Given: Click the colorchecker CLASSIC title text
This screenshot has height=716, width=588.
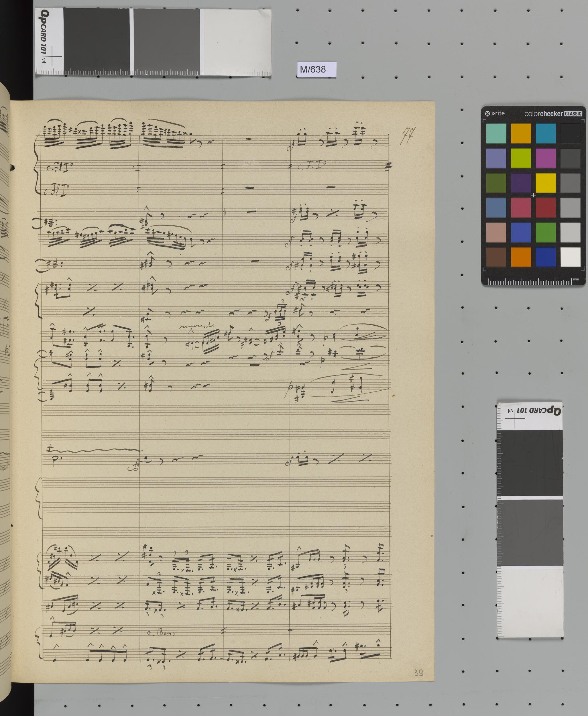Looking at the screenshot, I should coord(553,114).
